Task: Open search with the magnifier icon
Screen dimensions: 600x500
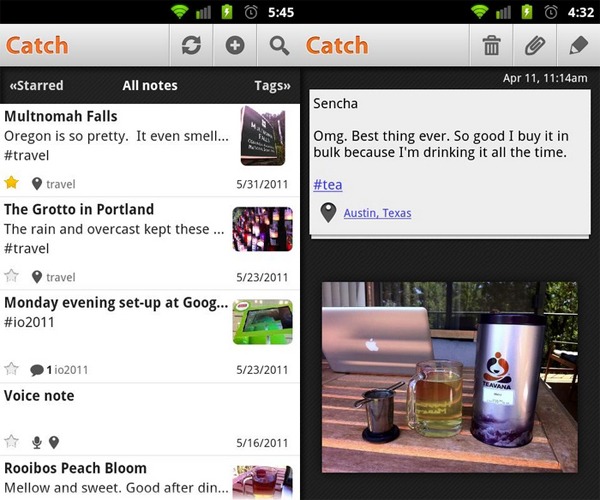Action: tap(279, 46)
